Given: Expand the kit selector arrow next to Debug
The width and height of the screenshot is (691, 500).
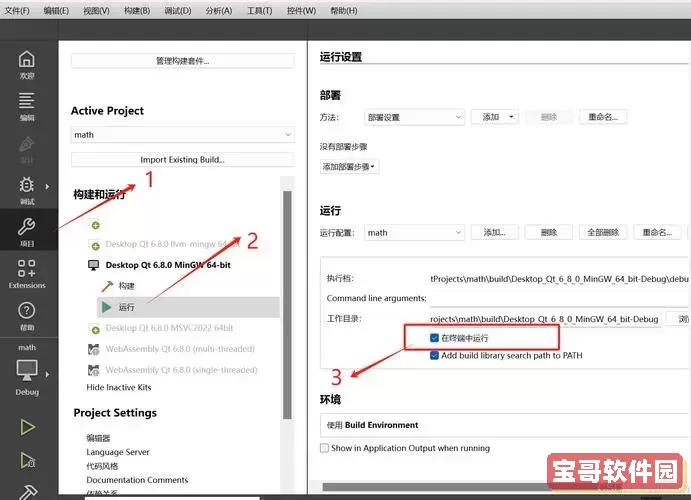Looking at the screenshot, I should pyautogui.click(x=47, y=374).
